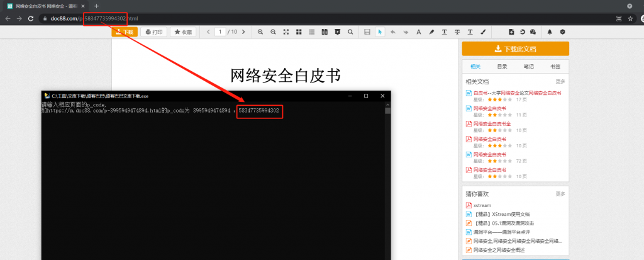Viewport: 644px width, 260px height.
Task: Switch to the 目录 tab
Action: 502,66
